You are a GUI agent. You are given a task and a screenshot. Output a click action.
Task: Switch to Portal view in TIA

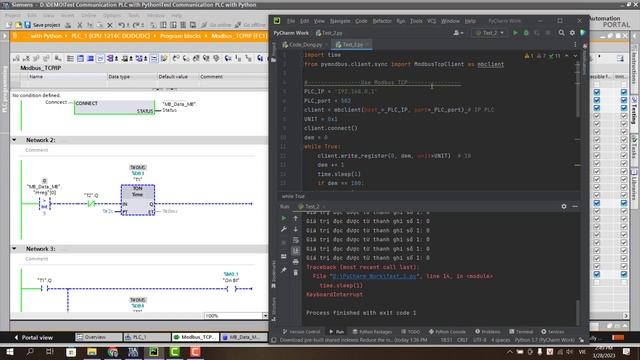33,338
